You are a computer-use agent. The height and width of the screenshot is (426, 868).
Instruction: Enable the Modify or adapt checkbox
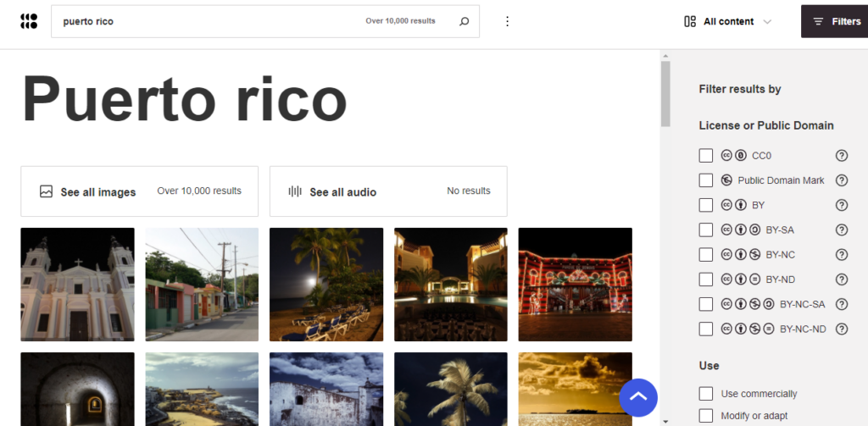tap(706, 416)
